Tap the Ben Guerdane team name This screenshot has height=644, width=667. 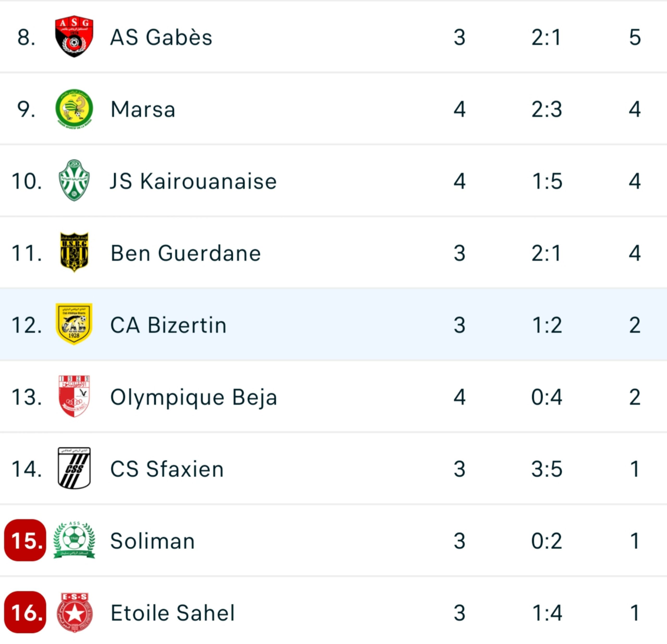[186, 253]
